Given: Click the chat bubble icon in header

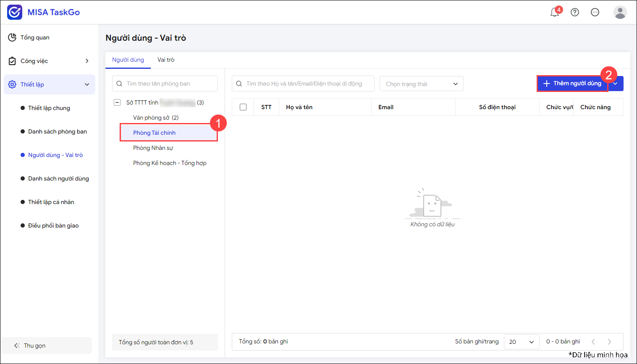Looking at the screenshot, I should 595,12.
